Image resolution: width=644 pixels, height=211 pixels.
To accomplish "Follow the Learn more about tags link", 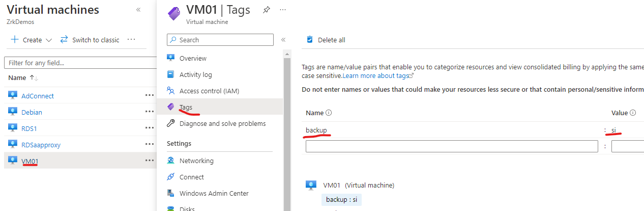I will (x=378, y=75).
